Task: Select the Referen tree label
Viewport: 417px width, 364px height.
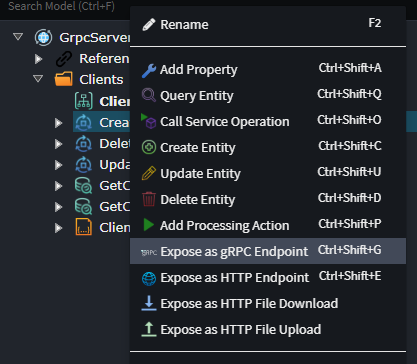Action: tap(104, 59)
